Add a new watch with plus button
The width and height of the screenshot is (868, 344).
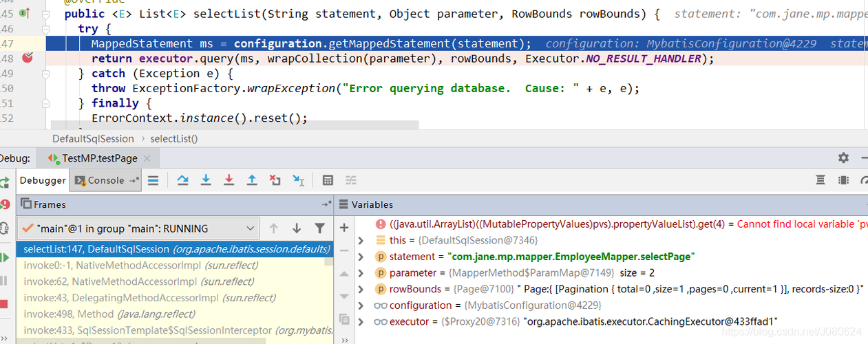[x=344, y=228]
